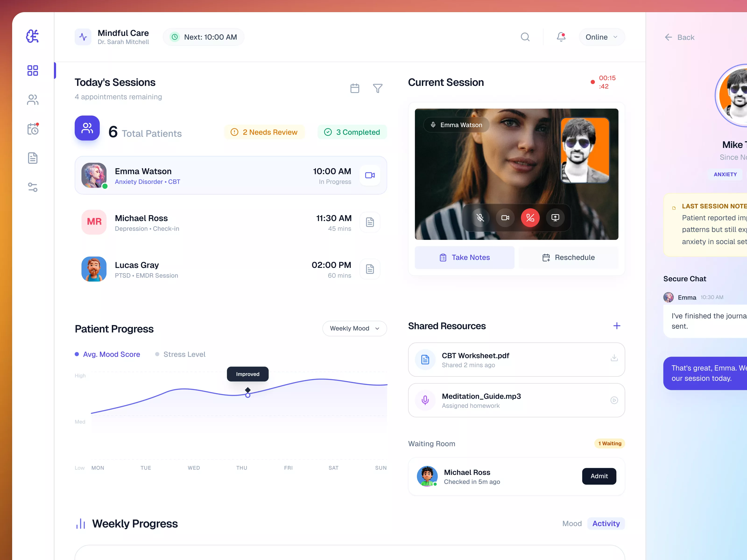
Task: Click the Take Notes button
Action: pos(464,258)
